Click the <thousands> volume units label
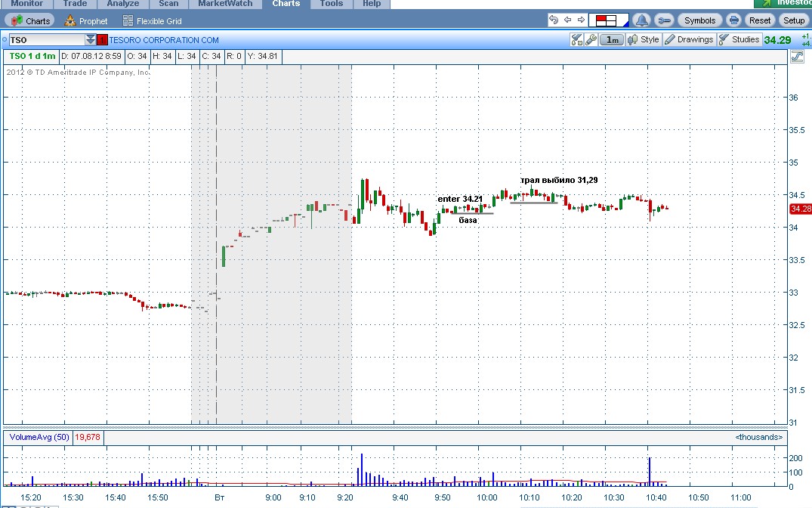 (758, 437)
